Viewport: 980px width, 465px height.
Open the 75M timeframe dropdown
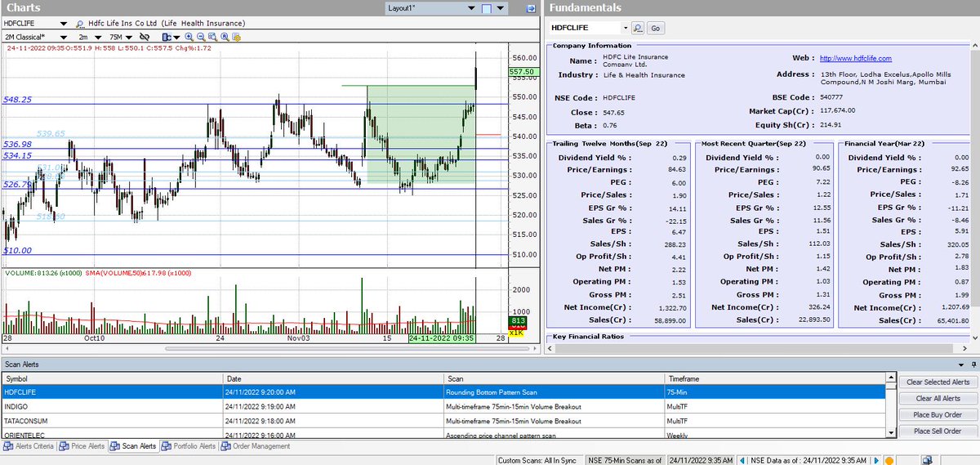[x=128, y=37]
